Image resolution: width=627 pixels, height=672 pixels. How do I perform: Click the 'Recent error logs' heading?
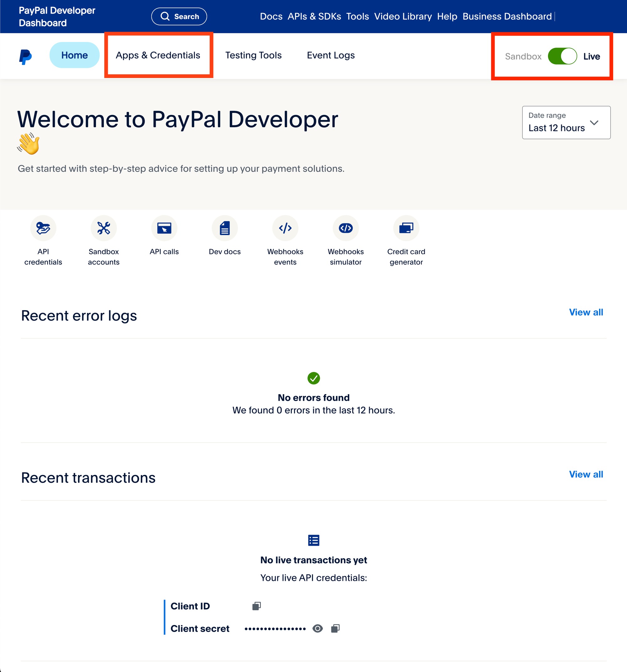(79, 315)
